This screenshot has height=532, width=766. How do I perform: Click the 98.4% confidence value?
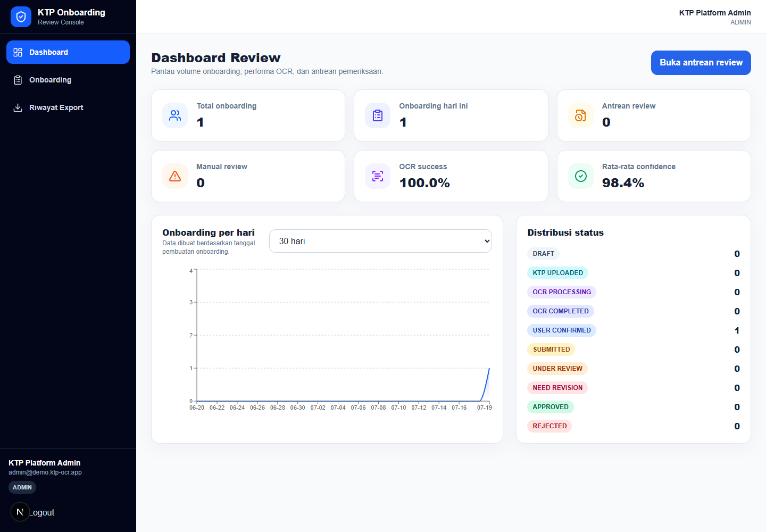[623, 183]
